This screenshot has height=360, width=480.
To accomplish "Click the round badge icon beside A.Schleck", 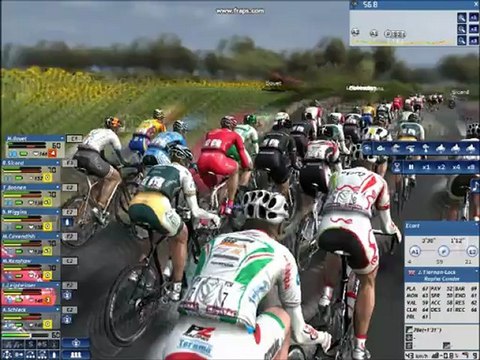I will click(x=68, y=320).
